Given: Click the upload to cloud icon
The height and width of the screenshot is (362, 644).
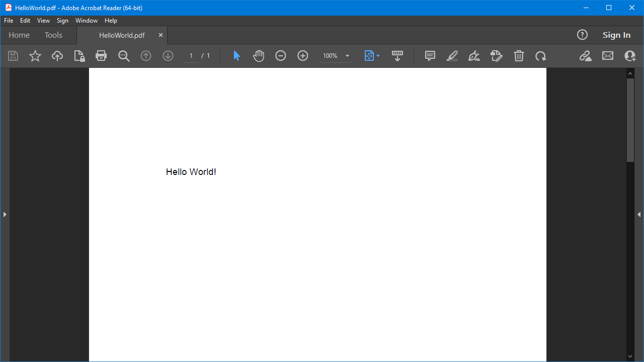Looking at the screenshot, I should click(57, 56).
